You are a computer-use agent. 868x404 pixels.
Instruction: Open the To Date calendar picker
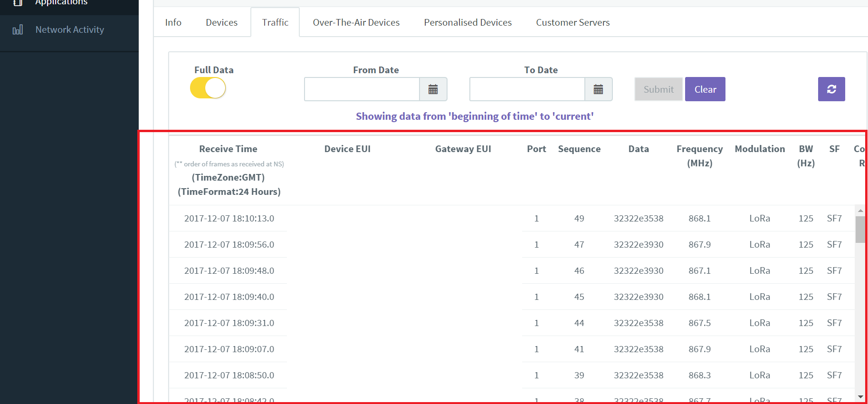pos(599,89)
